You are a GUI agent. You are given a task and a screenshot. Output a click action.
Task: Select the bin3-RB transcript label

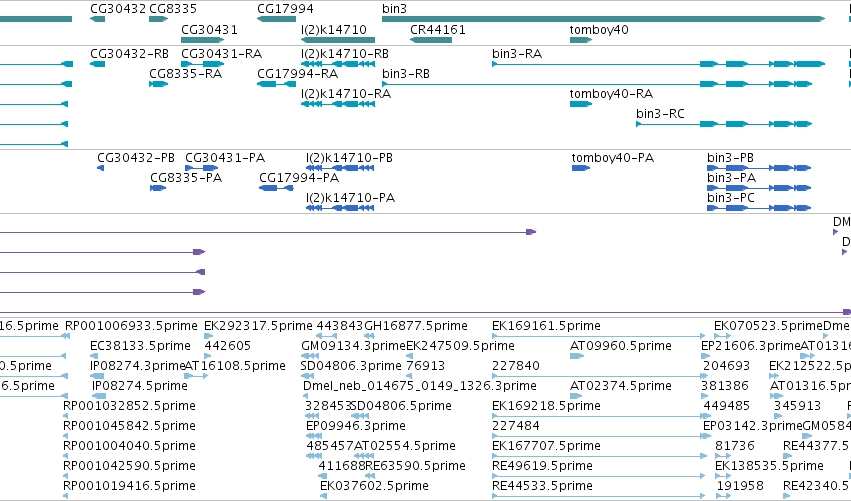[405, 73]
